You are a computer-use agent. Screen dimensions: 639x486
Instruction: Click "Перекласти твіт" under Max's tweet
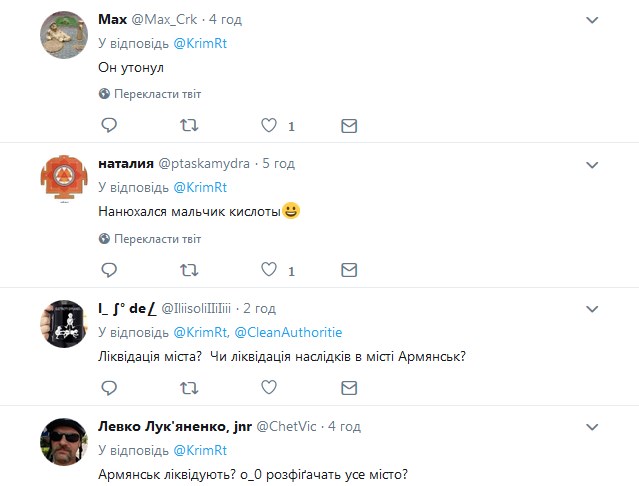(157, 94)
